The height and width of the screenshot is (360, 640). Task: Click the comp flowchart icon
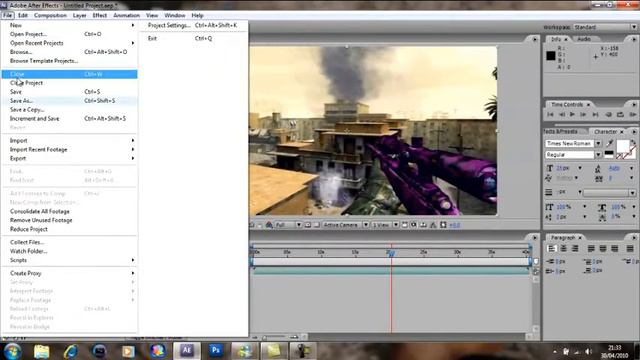[x=433, y=225]
